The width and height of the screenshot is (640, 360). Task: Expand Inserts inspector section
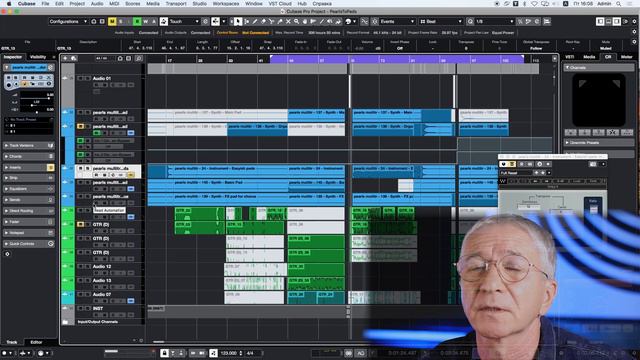click(29, 167)
